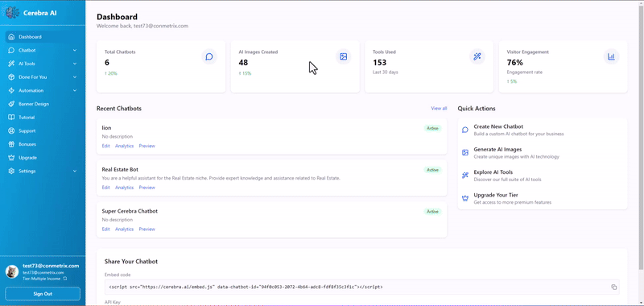Click the AI Images Created picture icon
The image size is (644, 306).
tap(344, 56)
